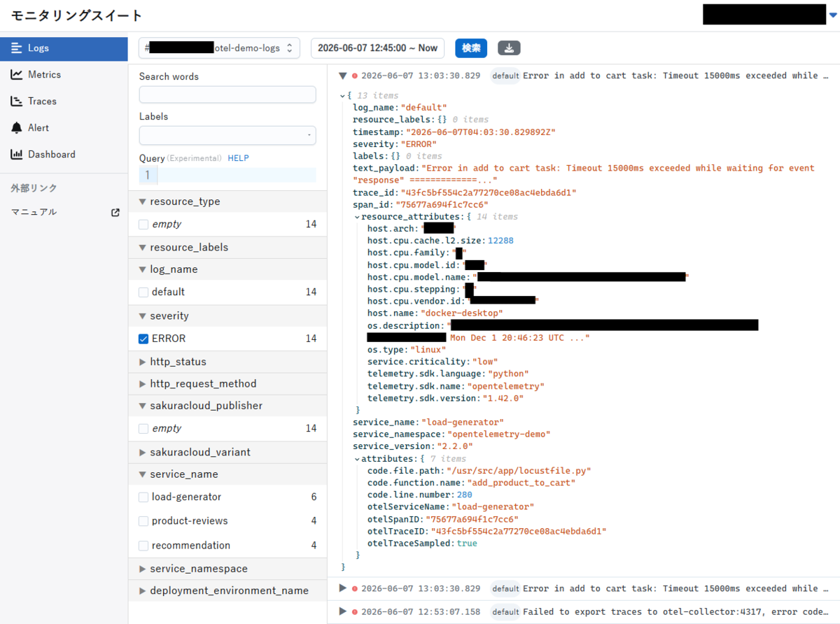
Task: Click the モニタリングスイート page title
Action: 77,15
